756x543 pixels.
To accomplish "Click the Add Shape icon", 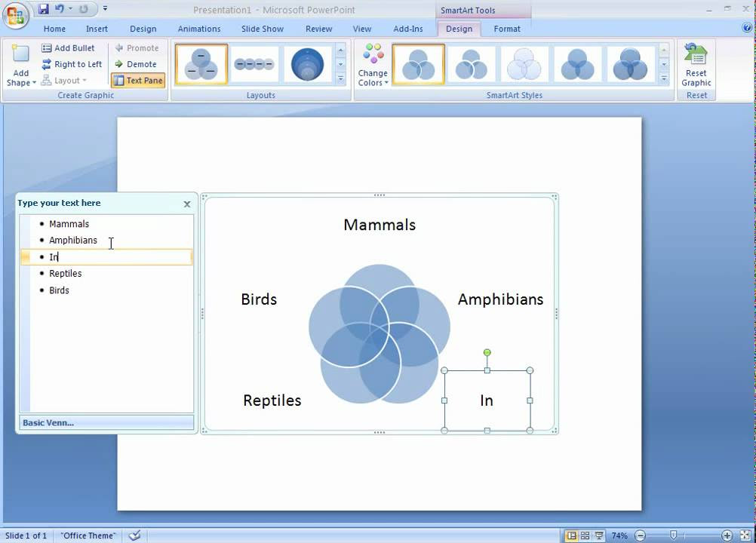I will [x=20, y=54].
